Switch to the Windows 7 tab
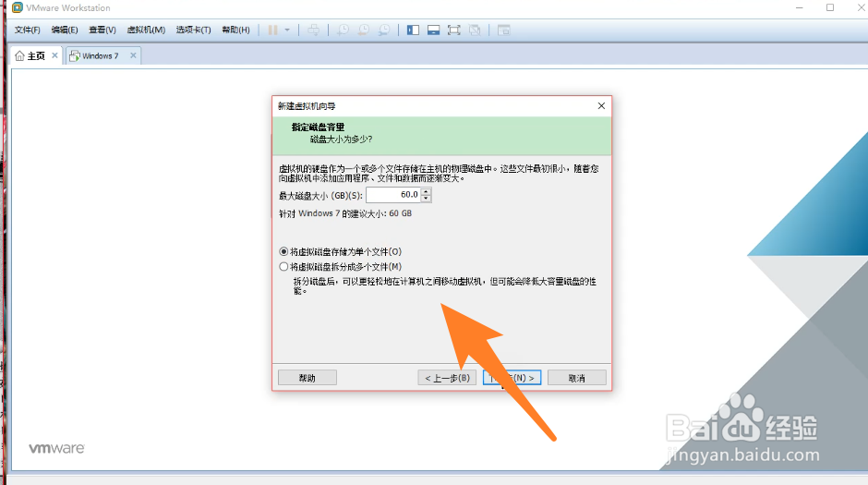 coord(103,56)
